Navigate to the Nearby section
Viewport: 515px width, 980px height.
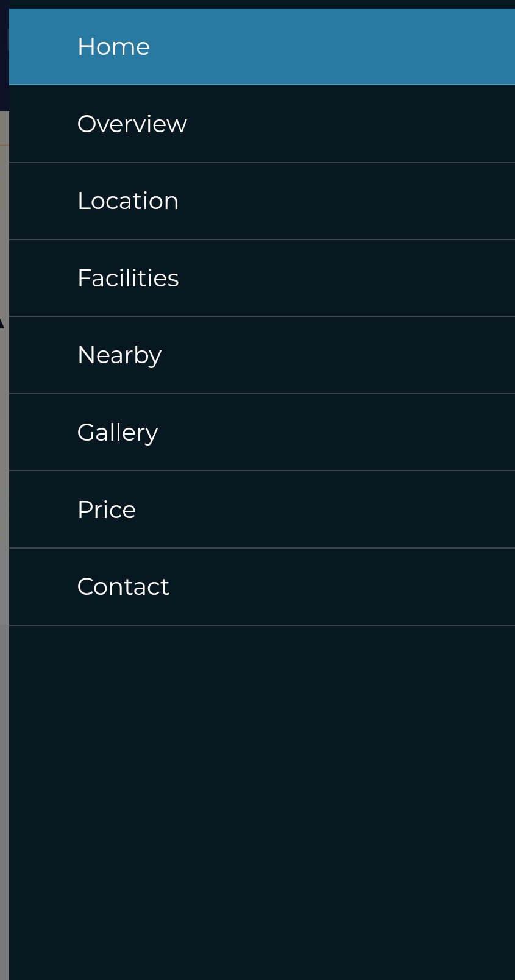(262, 355)
